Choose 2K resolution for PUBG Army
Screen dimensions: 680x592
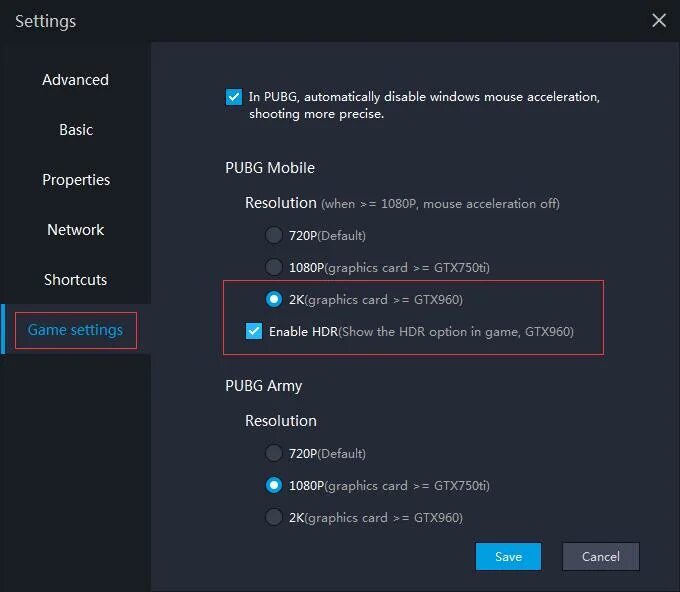(x=273, y=517)
